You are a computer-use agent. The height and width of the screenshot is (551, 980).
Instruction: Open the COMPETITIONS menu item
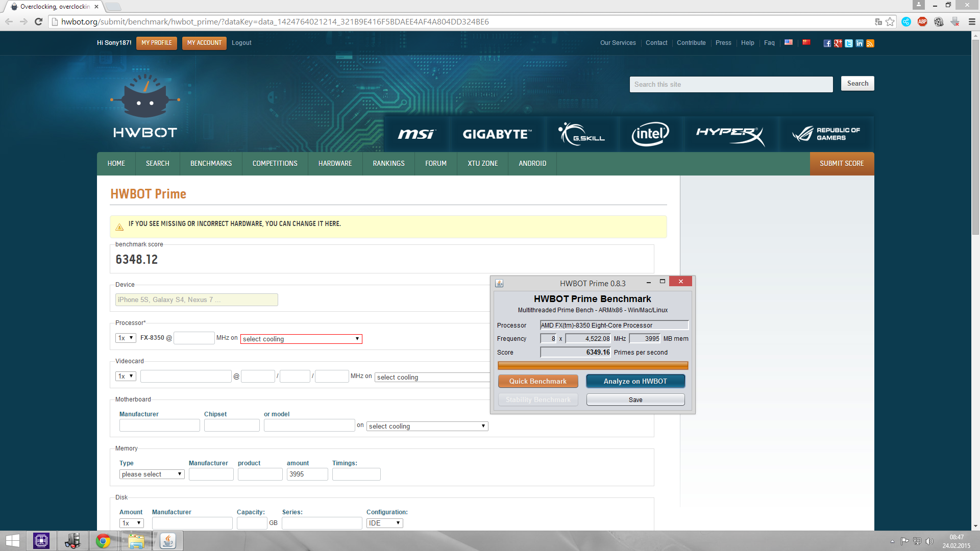click(x=275, y=163)
